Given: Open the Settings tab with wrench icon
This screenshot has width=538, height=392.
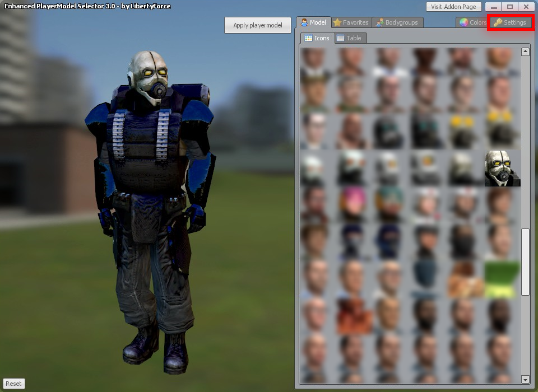Looking at the screenshot, I should (x=511, y=22).
